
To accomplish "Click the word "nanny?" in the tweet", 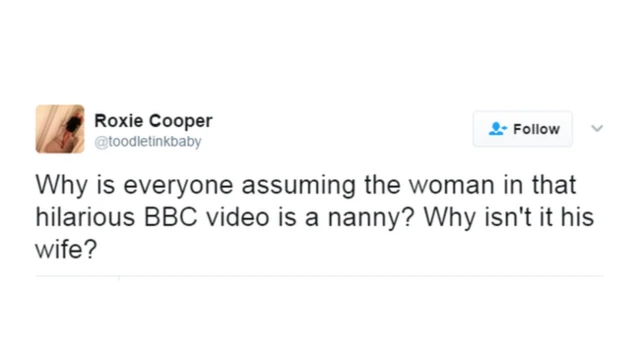I will click(x=371, y=218).
